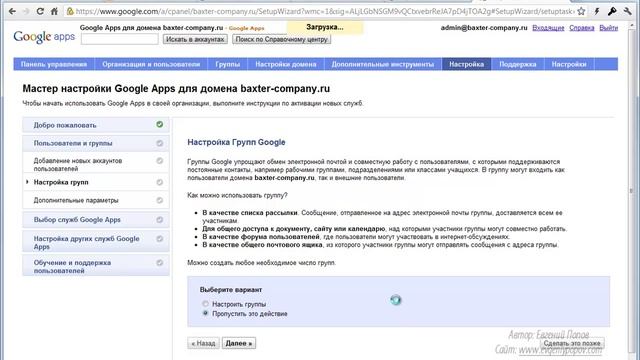Open Обучение и поддержка пользователей section
The width and height of the screenshot is (640, 360).
tap(96, 266)
